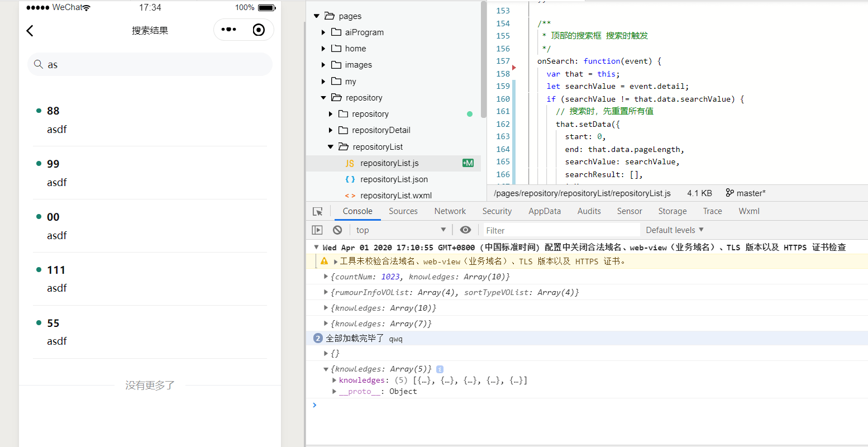Screen dimensions: 868x447
Task: Switch to the Audits tab
Action: click(x=589, y=211)
